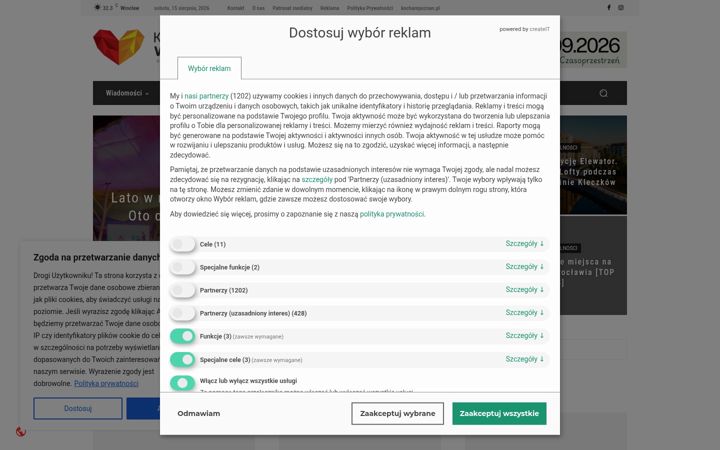
Task: Click the Dostosuj button in background banner
Action: (x=78, y=408)
